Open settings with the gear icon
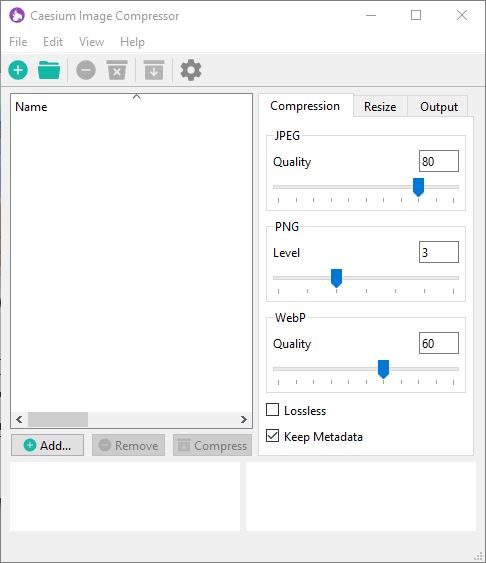Screen dimensions: 486x563 [191, 70]
